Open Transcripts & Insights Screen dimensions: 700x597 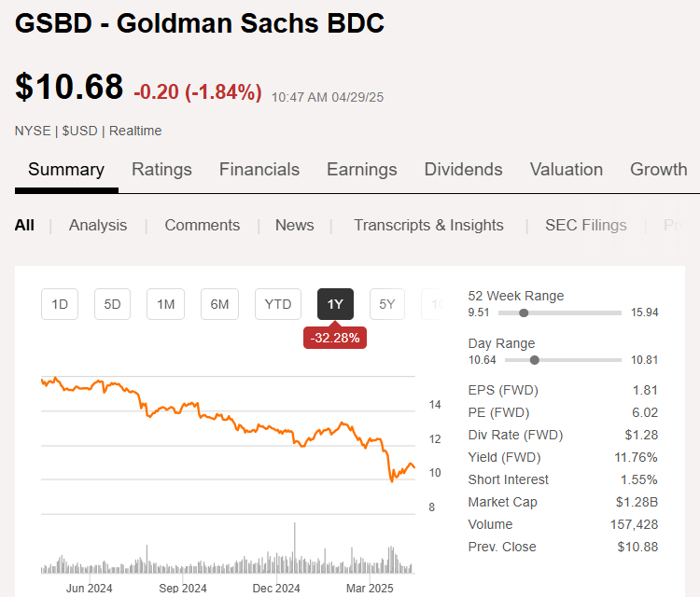point(428,226)
